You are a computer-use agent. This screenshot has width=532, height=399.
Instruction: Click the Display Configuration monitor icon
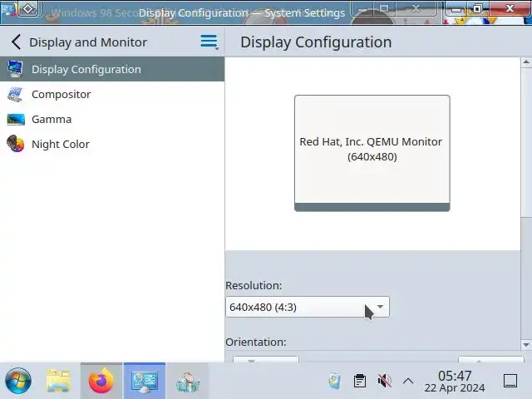(15, 69)
